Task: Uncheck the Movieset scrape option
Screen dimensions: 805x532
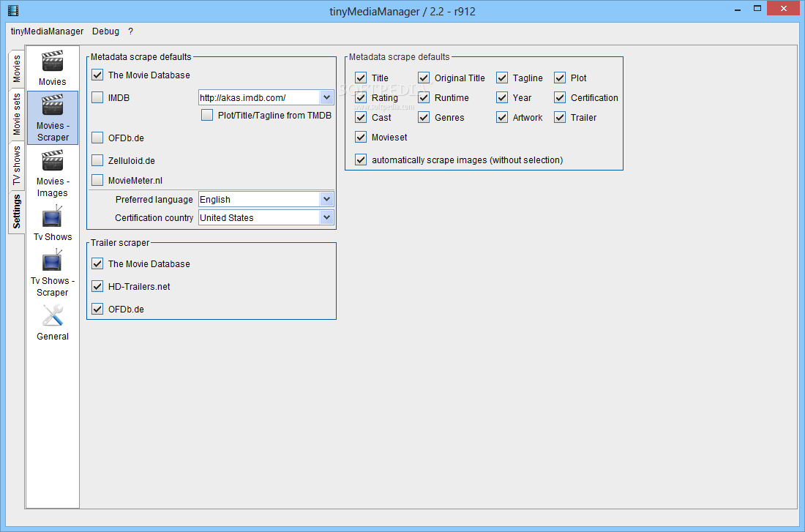Action: (361, 137)
